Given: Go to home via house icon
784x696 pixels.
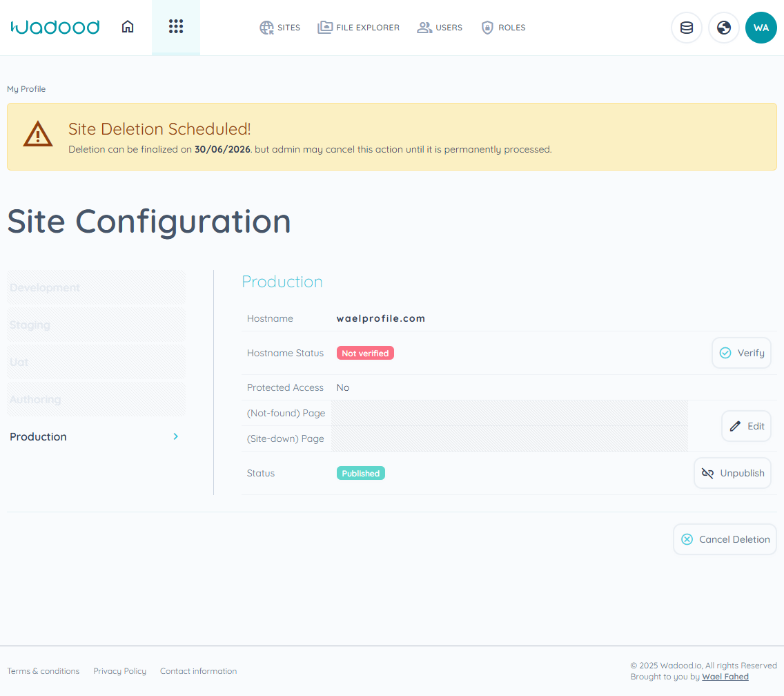Looking at the screenshot, I should pyautogui.click(x=128, y=26).
